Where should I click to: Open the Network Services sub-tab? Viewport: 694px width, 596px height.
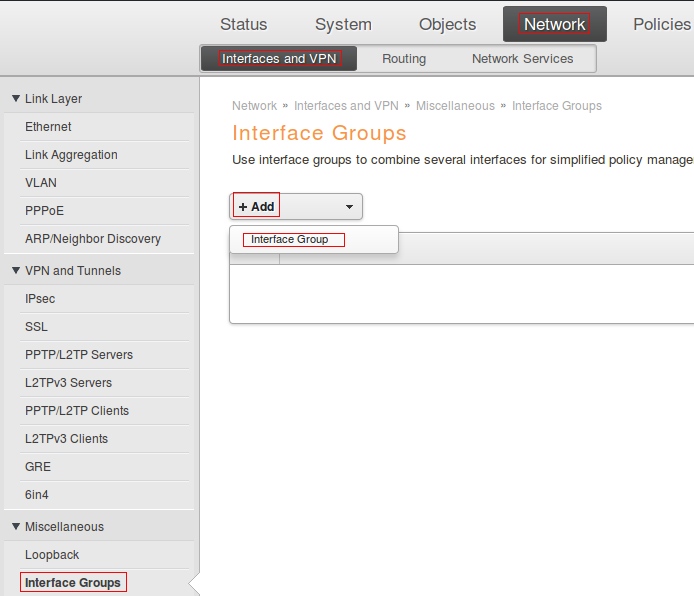click(x=522, y=59)
